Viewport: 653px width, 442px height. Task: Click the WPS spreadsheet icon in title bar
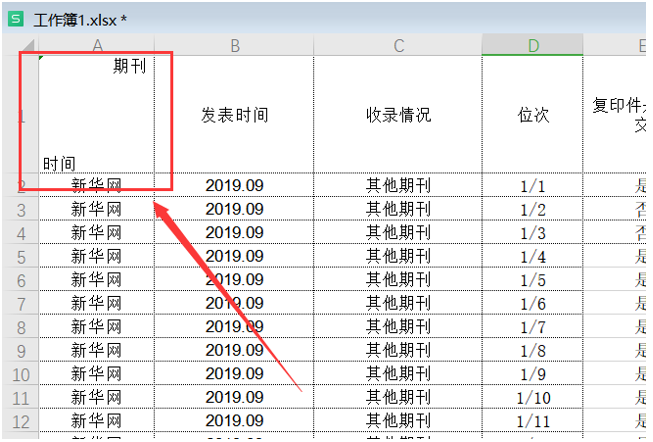[x=16, y=19]
